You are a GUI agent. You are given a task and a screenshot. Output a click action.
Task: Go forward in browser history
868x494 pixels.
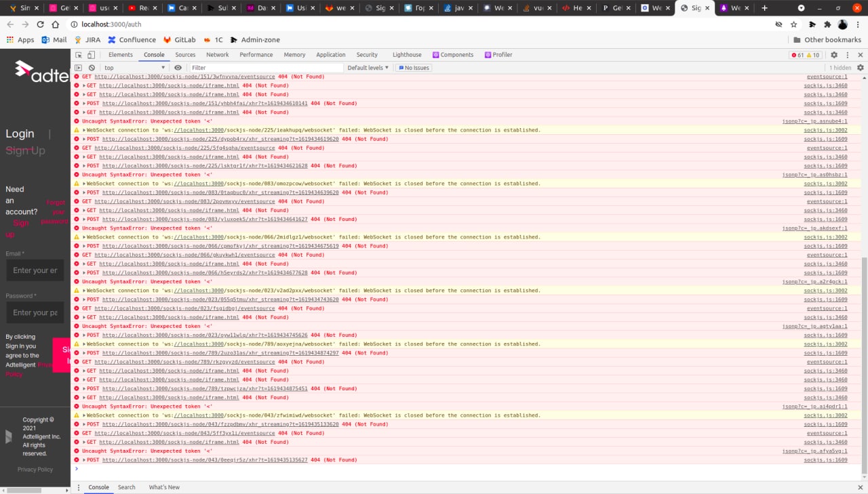(26, 24)
